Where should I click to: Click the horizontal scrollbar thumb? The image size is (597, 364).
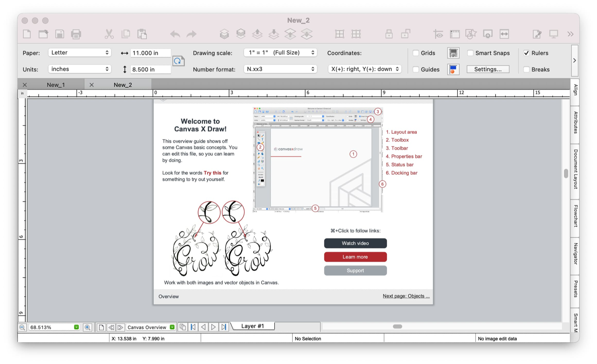tap(397, 327)
